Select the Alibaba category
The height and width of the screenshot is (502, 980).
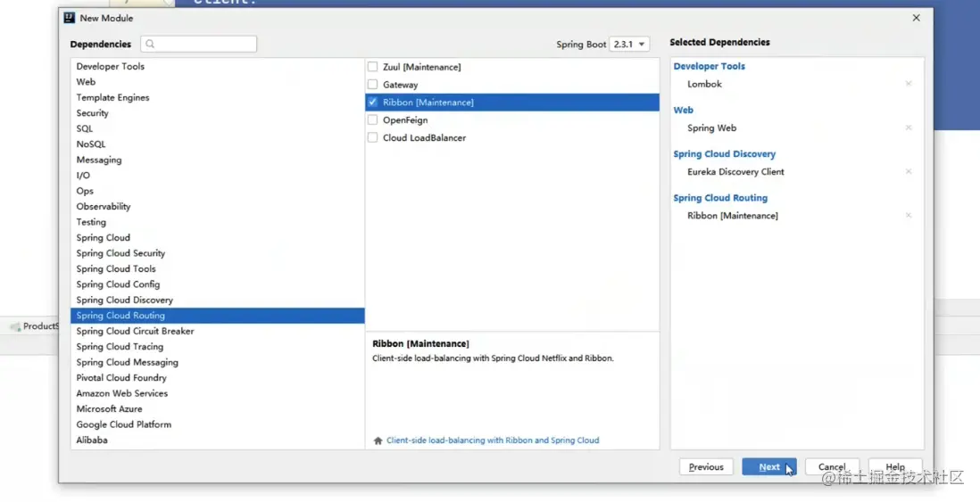[218, 440]
